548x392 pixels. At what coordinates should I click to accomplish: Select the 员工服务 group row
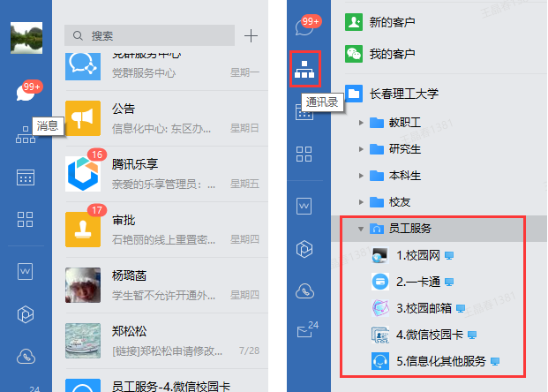click(x=439, y=229)
